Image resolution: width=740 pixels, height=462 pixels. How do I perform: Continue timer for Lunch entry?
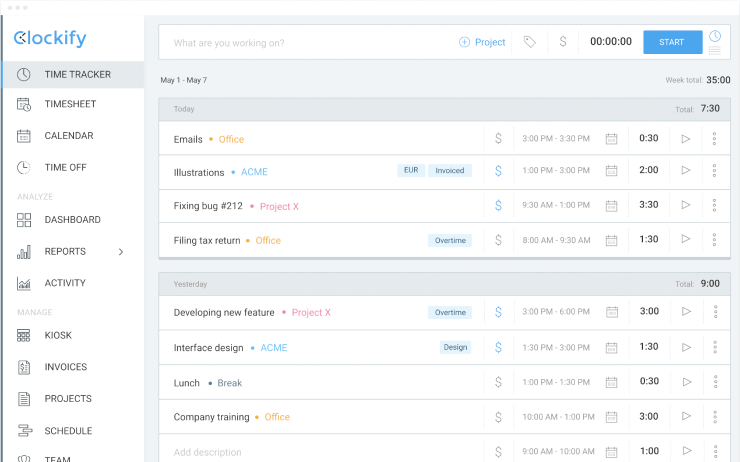687,382
